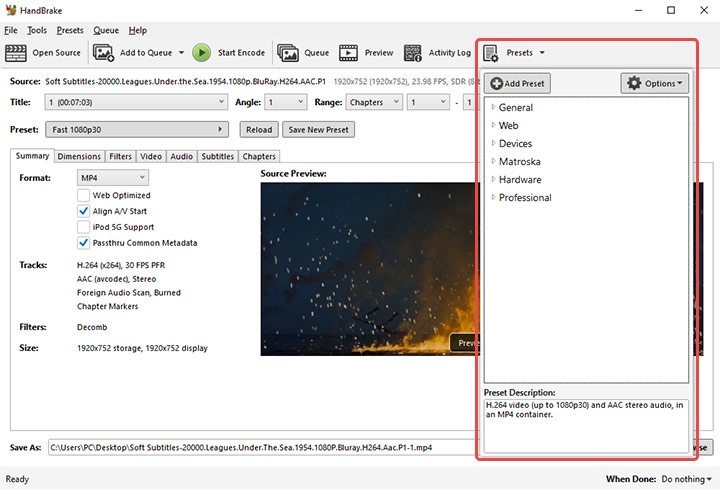Viewport: 720px width, 490px height.
Task: Open the Title dropdown showing 1 (00:07:03)
Action: [136, 102]
